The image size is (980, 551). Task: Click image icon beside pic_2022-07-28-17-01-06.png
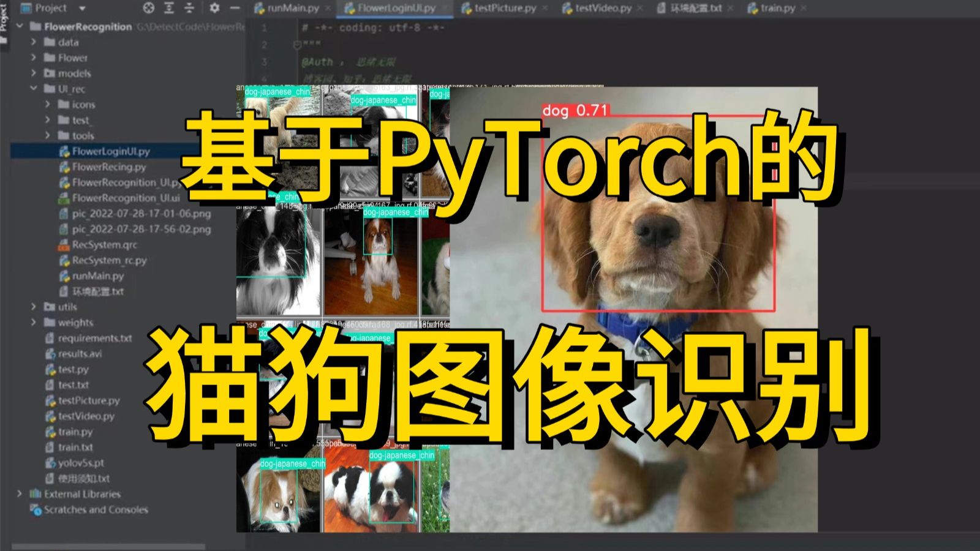(64, 214)
